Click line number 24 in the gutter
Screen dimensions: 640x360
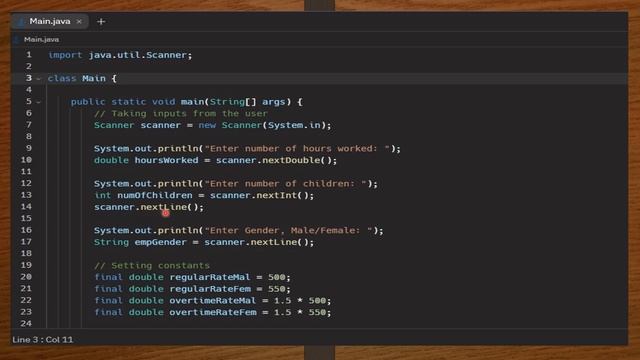tap(26, 323)
